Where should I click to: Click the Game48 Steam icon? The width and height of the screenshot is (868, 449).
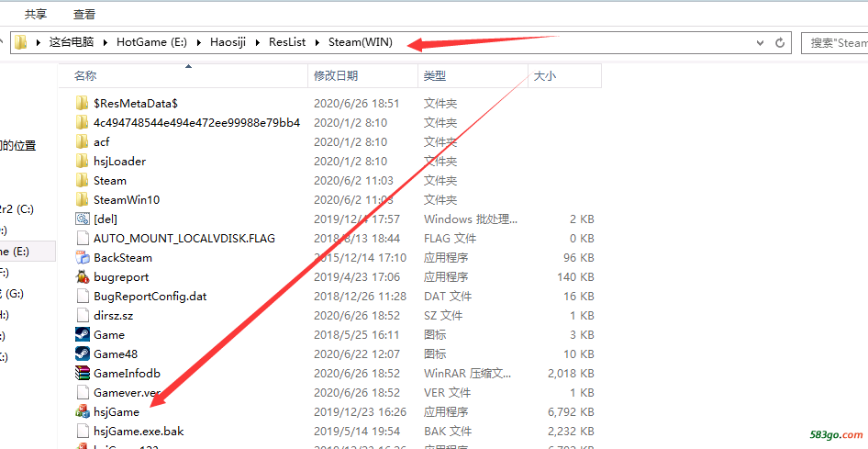pos(83,354)
